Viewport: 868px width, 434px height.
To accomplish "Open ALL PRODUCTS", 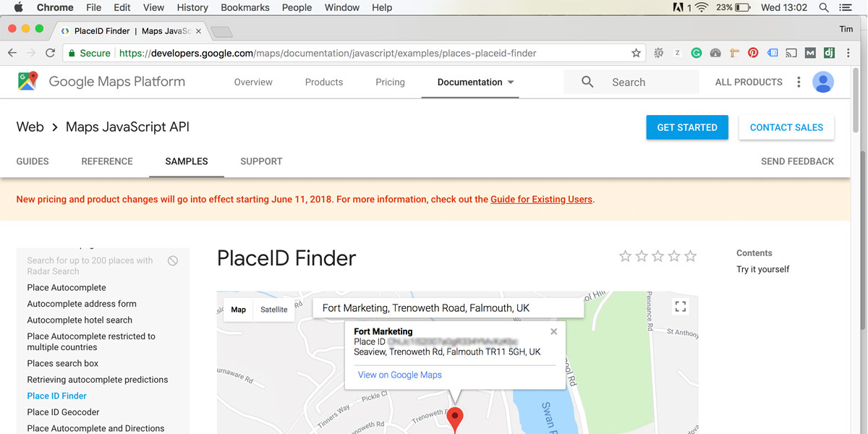I will point(749,82).
